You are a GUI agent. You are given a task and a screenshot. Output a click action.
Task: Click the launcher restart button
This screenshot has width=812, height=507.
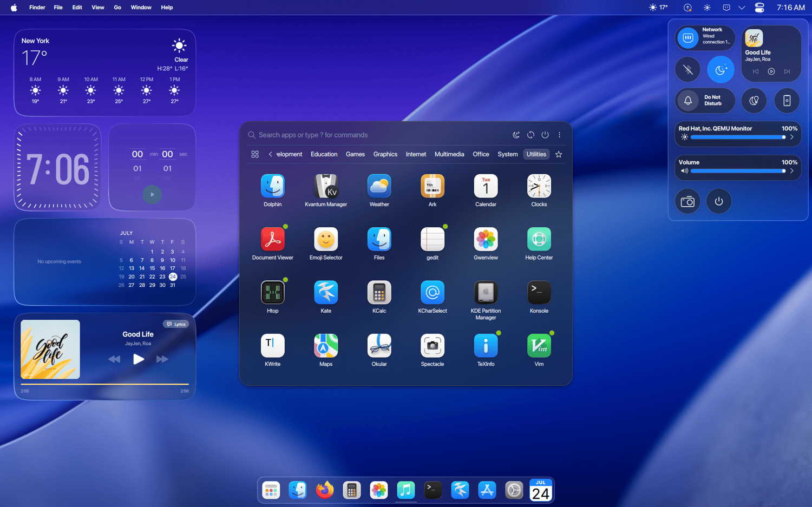coord(531,135)
